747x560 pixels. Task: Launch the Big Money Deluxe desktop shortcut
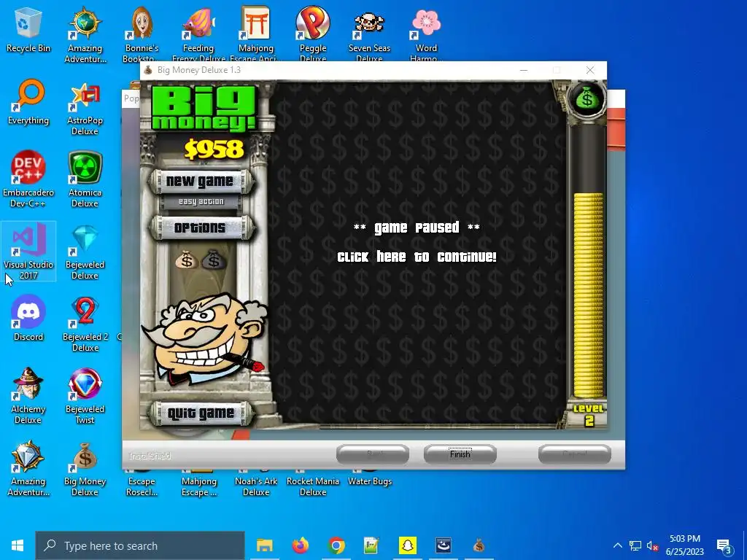pyautogui.click(x=85, y=468)
